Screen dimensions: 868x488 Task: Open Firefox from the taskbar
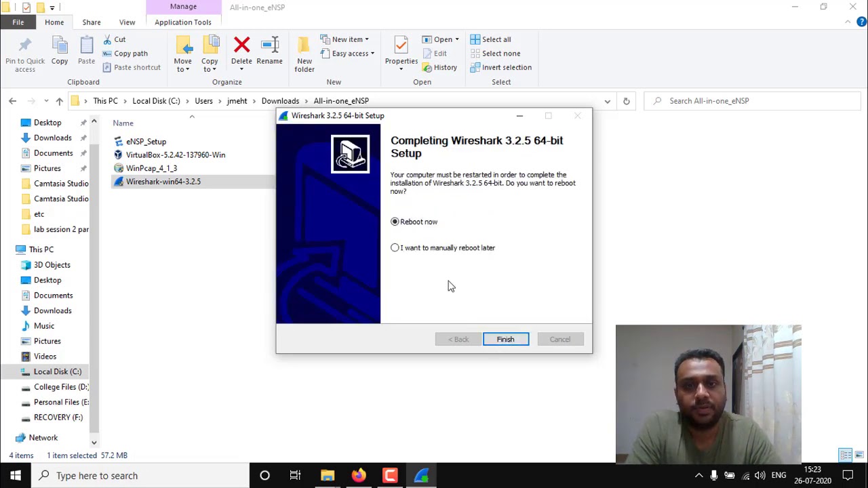359,475
